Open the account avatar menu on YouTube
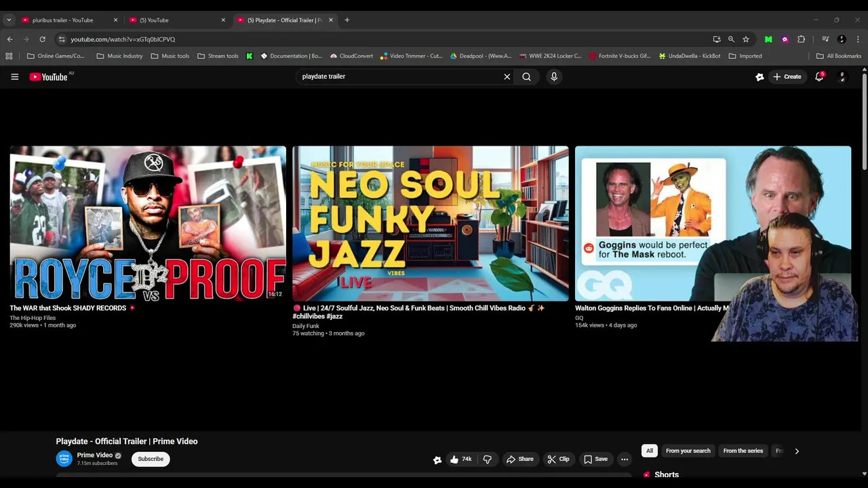 coord(842,77)
